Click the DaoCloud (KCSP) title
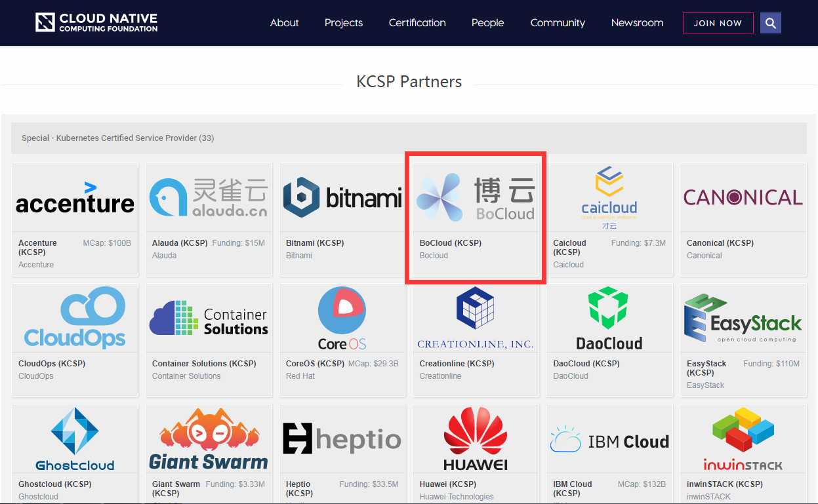This screenshot has height=504, width=818. [x=586, y=364]
